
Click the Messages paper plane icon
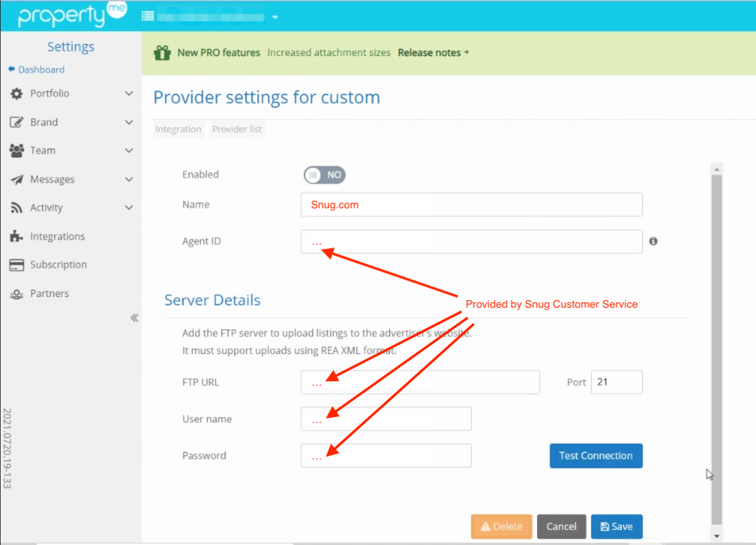coord(16,179)
